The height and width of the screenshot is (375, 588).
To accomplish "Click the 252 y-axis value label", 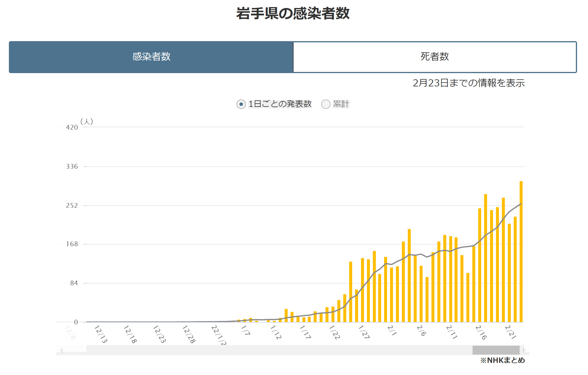I will click(x=72, y=206).
